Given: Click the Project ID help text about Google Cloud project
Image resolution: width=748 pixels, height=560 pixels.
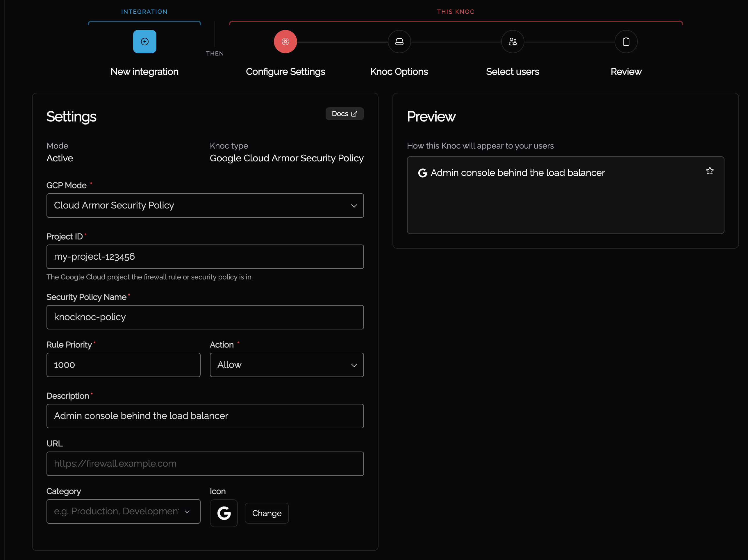Looking at the screenshot, I should tap(149, 277).
